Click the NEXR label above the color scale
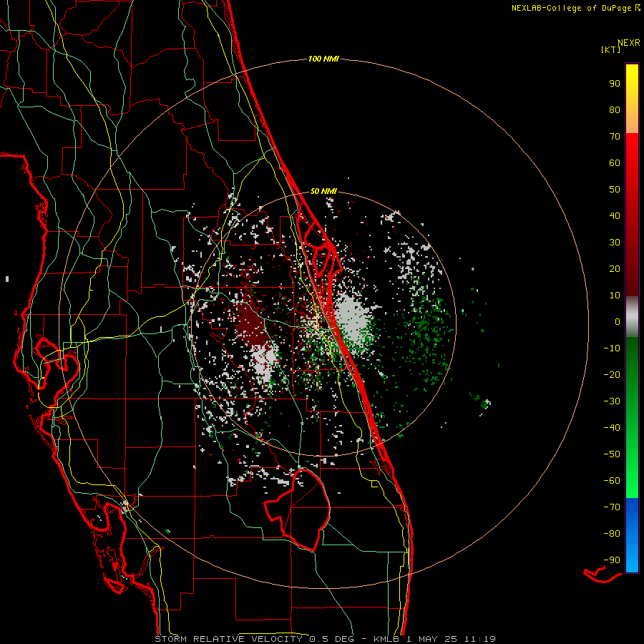Screen dimensions: 644x644 tap(629, 43)
